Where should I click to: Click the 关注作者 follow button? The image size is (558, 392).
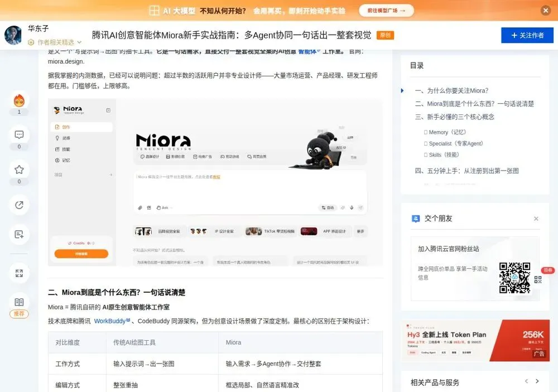click(527, 35)
